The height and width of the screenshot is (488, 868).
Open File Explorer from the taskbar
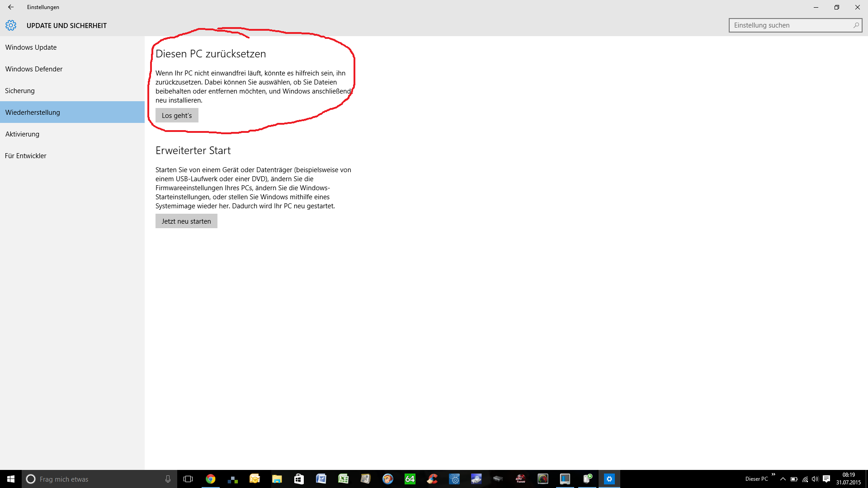click(277, 479)
